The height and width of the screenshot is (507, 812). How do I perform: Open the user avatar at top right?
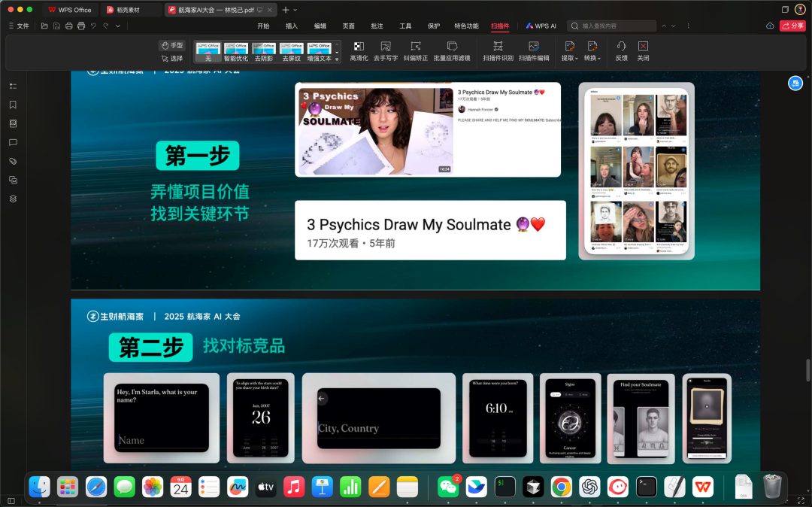[800, 9]
